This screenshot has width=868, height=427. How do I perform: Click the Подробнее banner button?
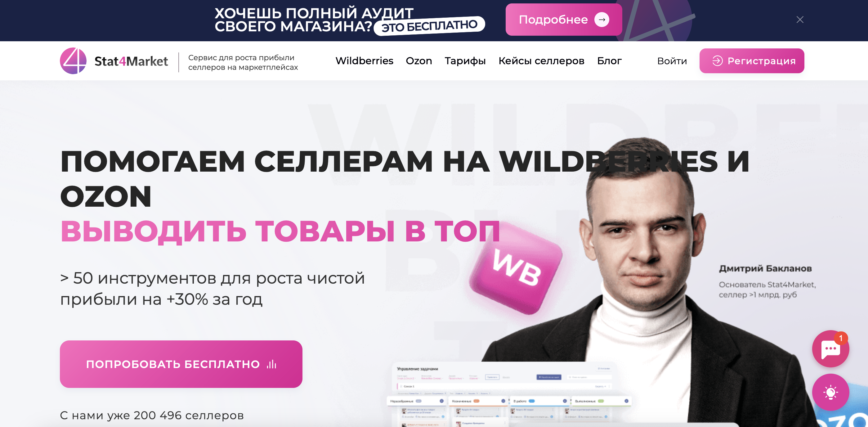pos(563,20)
